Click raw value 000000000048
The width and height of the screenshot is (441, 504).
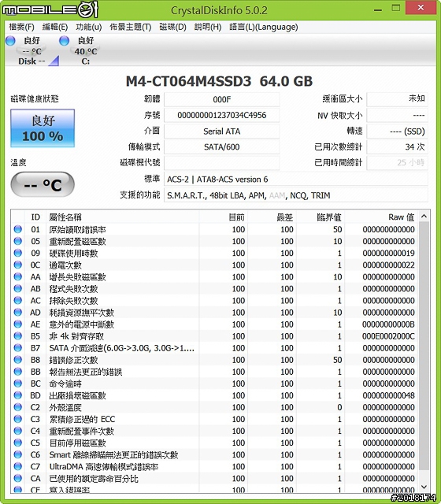tap(388, 395)
